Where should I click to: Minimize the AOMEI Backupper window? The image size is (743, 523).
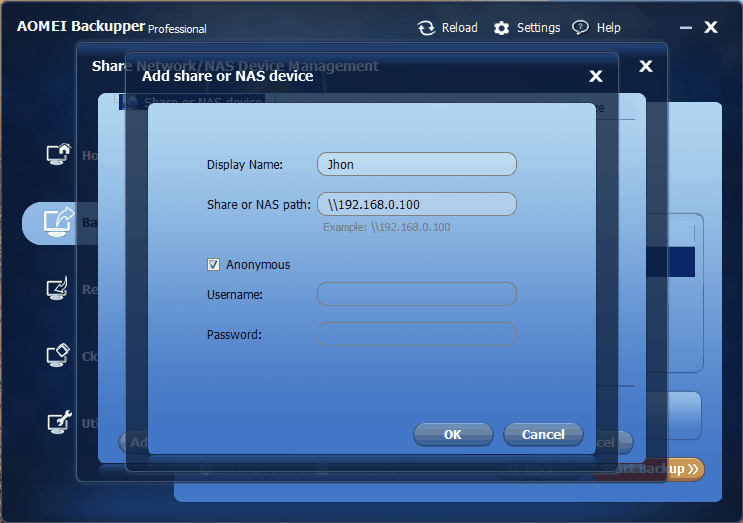coord(686,28)
